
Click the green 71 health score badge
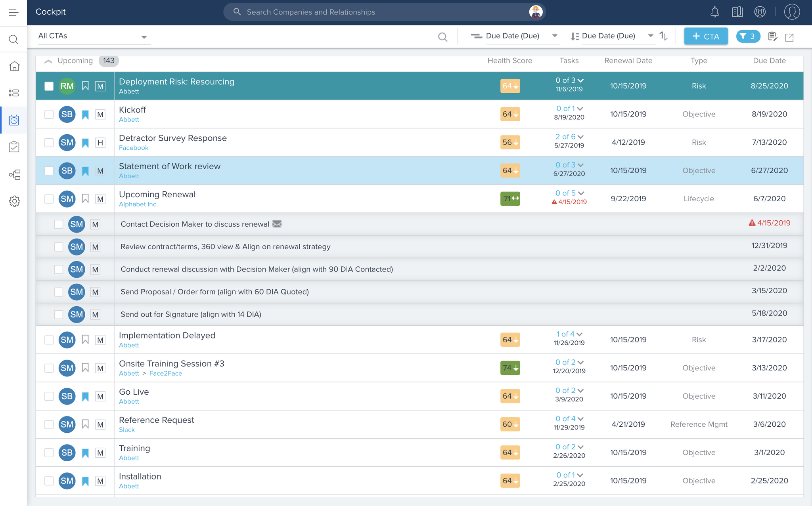tap(510, 199)
